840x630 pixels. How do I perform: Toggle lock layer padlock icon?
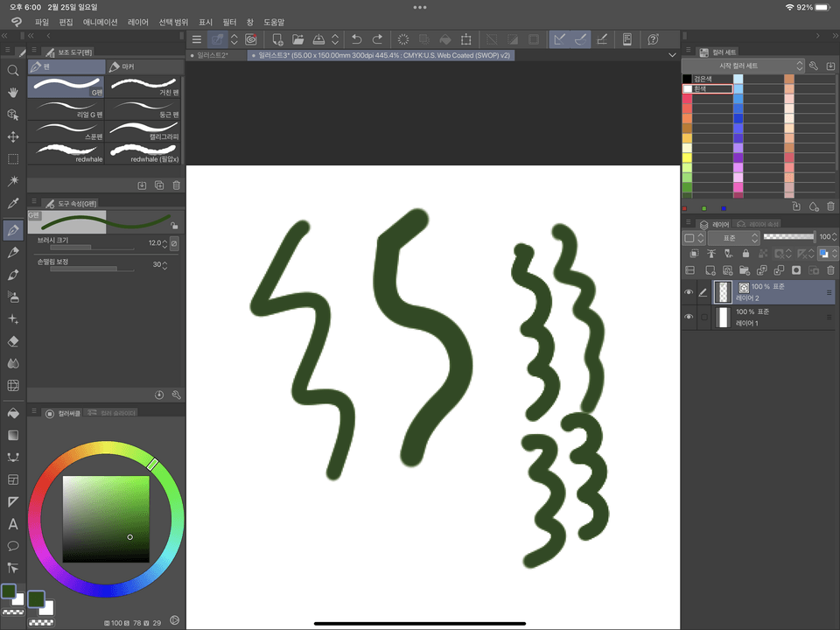pyautogui.click(x=745, y=253)
